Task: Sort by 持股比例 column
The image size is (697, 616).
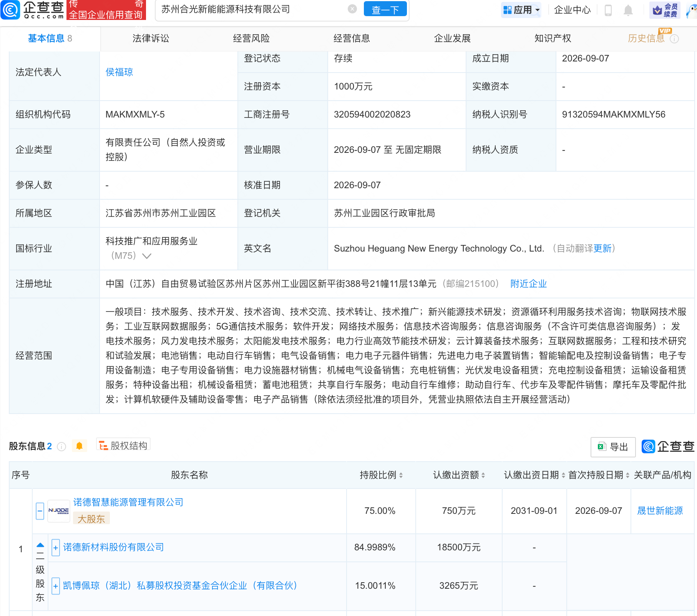Action: point(381,475)
